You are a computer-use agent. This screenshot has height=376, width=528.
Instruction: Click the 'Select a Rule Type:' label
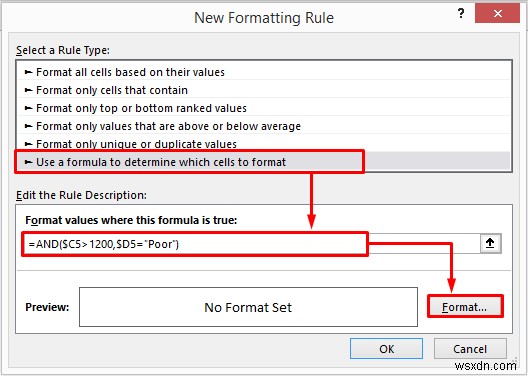(63, 50)
